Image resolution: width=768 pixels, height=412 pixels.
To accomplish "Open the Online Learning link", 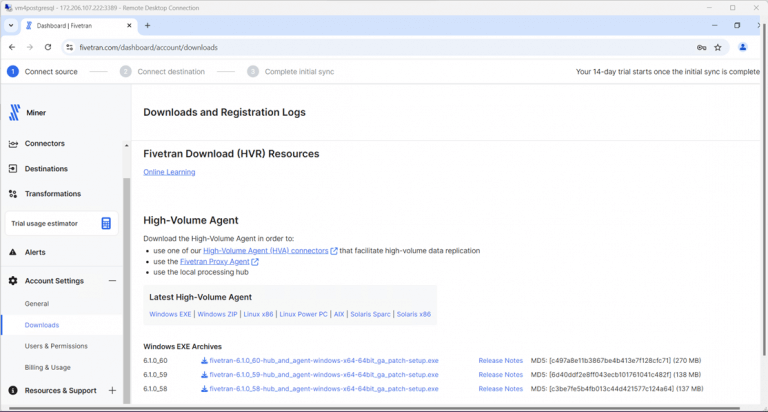I will pyautogui.click(x=169, y=172).
